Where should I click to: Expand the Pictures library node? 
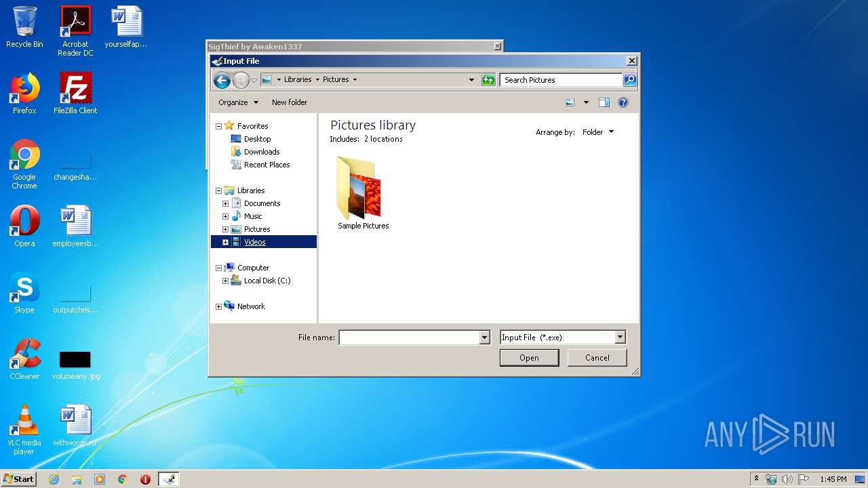pos(225,229)
